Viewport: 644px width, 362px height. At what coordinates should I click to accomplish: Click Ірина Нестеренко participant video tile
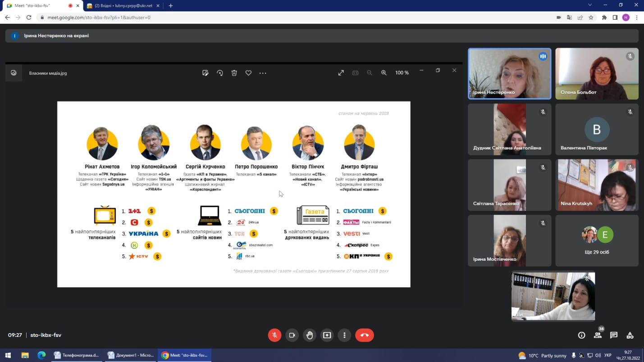[510, 74]
